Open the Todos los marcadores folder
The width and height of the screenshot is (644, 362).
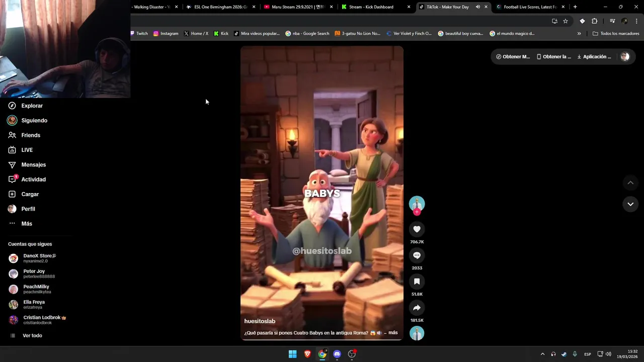pos(616,34)
